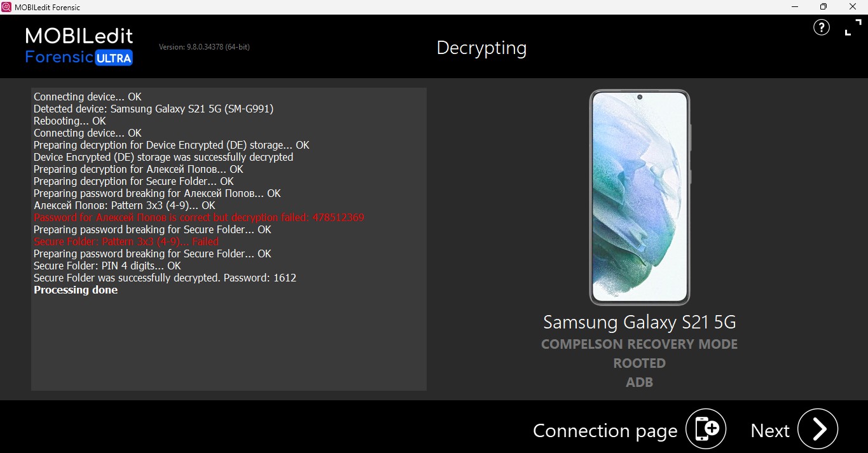Toggle fullscreen with the expand corners icon

[x=853, y=28]
